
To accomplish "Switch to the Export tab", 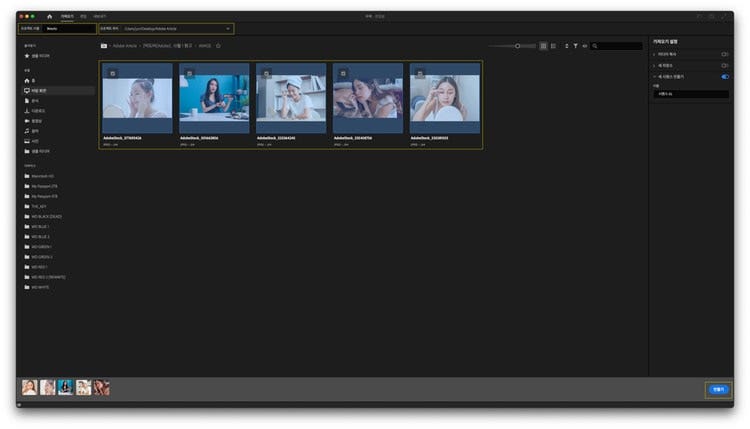I will (99, 16).
